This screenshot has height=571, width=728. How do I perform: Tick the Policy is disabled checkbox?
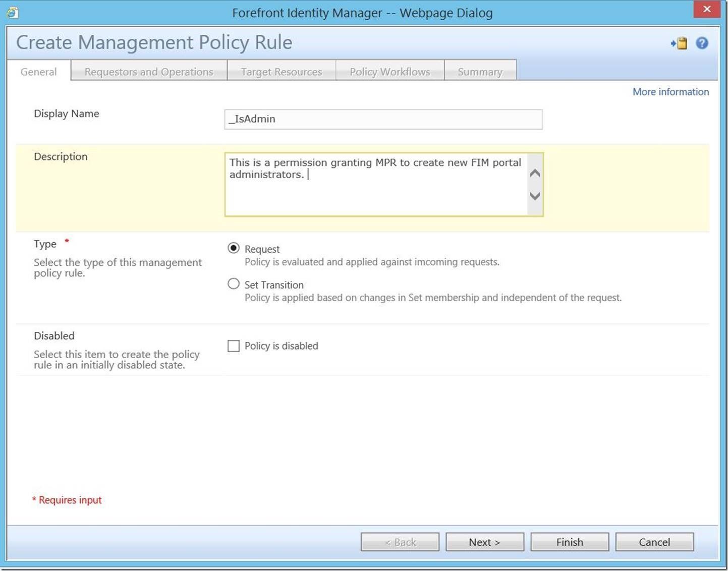(x=234, y=346)
